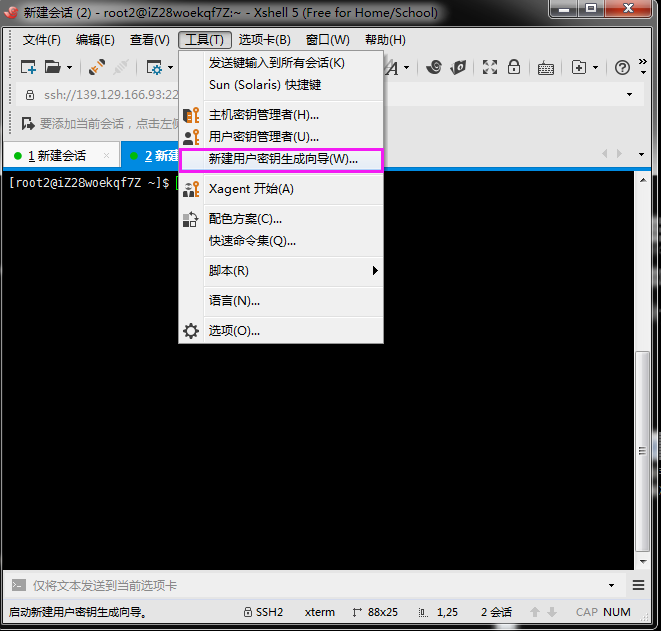Select Sun (Solaris) 快捷键 entry
Image resolution: width=661 pixels, height=631 pixels.
(281, 85)
